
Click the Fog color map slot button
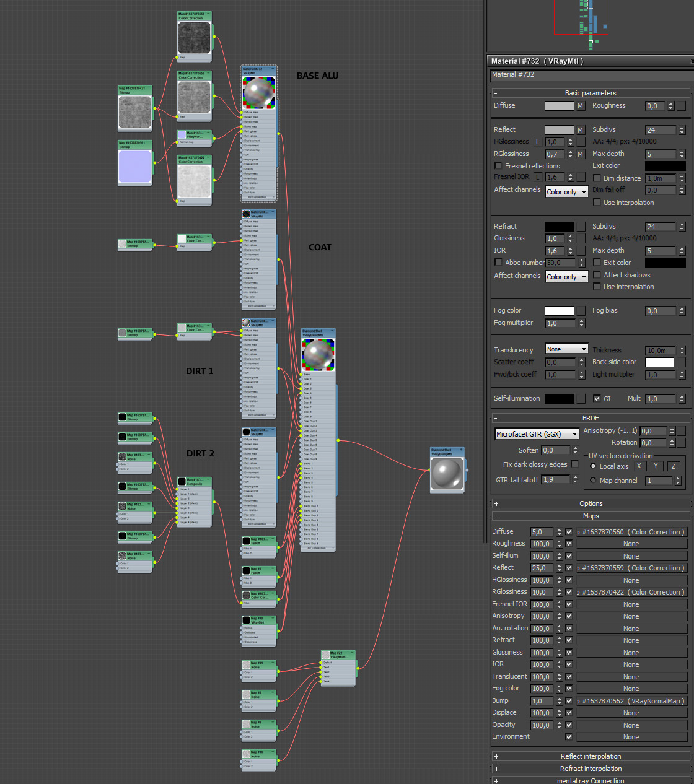581,311
